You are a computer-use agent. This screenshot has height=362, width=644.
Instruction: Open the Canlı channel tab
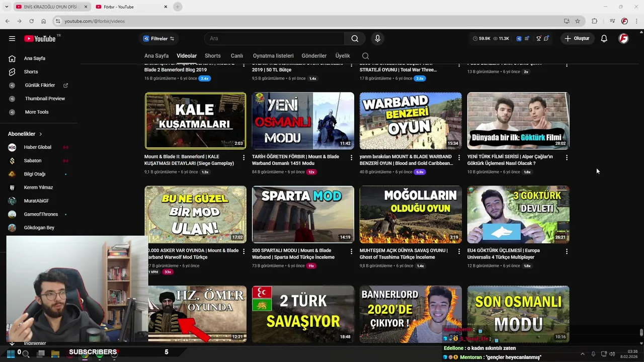tap(237, 56)
